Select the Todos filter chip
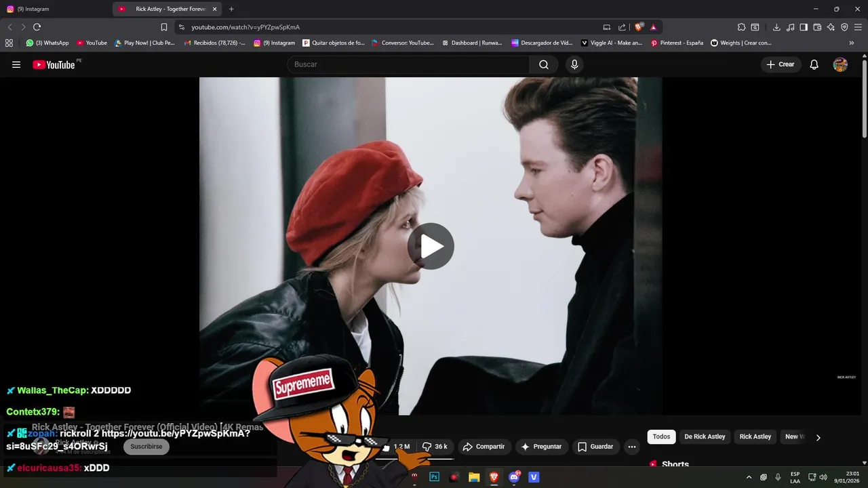This screenshot has width=868, height=488. (661, 436)
